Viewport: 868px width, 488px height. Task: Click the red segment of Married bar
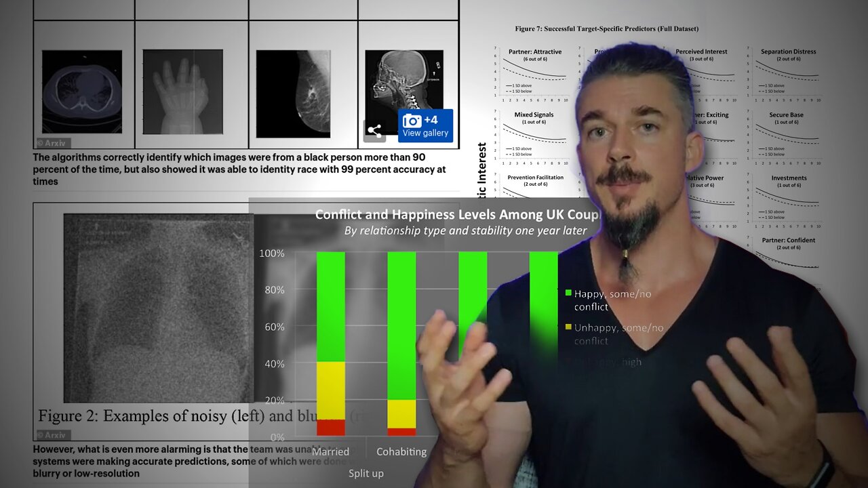pyautogui.click(x=331, y=428)
